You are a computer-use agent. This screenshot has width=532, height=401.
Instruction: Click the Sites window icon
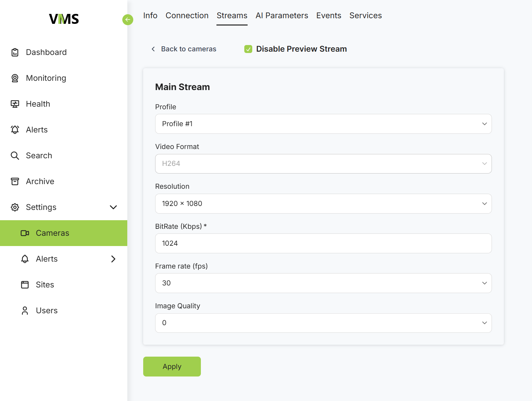tap(25, 285)
